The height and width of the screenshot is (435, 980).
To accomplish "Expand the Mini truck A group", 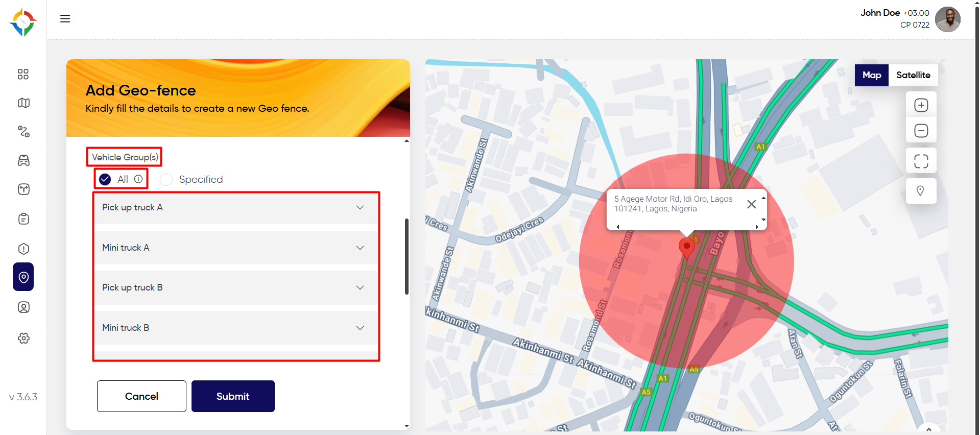I will (236, 248).
